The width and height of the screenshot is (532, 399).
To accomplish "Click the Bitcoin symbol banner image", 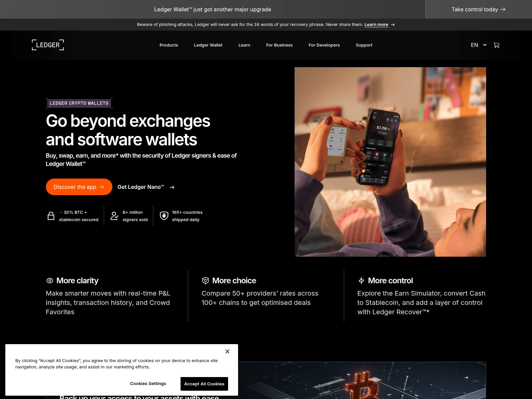I will click(362, 380).
